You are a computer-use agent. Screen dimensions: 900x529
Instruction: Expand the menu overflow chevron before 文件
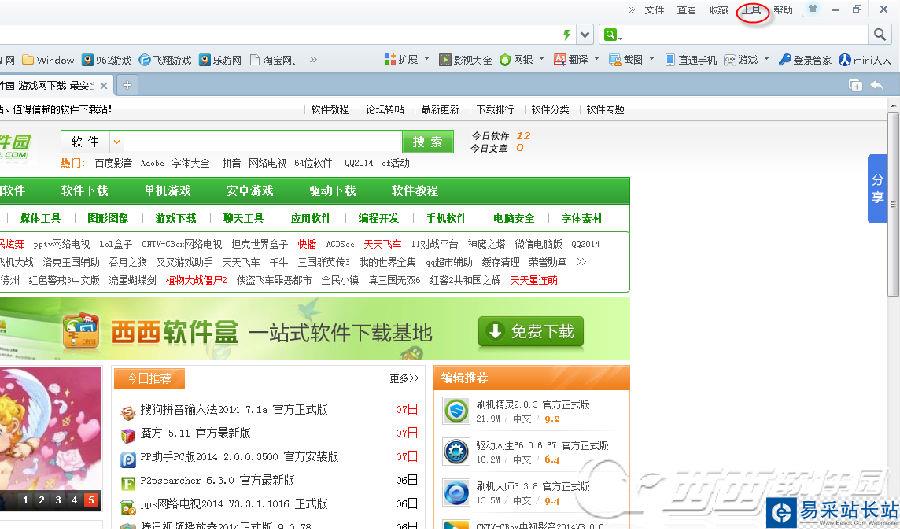point(631,10)
